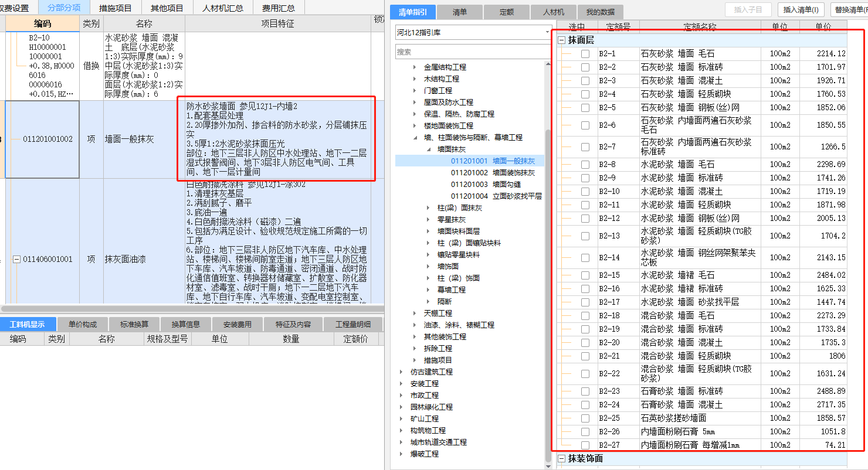Image resolution: width=868 pixels, height=470 pixels.
Task: Expand the 柱(梁) 面抹灰 node
Action: click(429, 208)
